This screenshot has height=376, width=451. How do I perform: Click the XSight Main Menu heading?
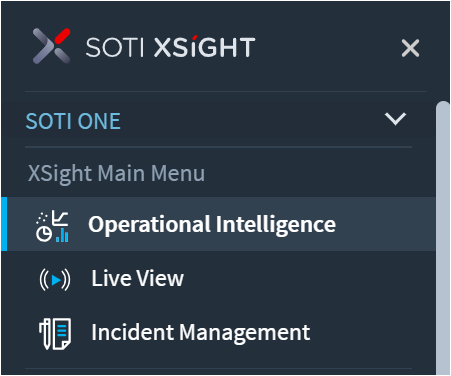(x=116, y=173)
